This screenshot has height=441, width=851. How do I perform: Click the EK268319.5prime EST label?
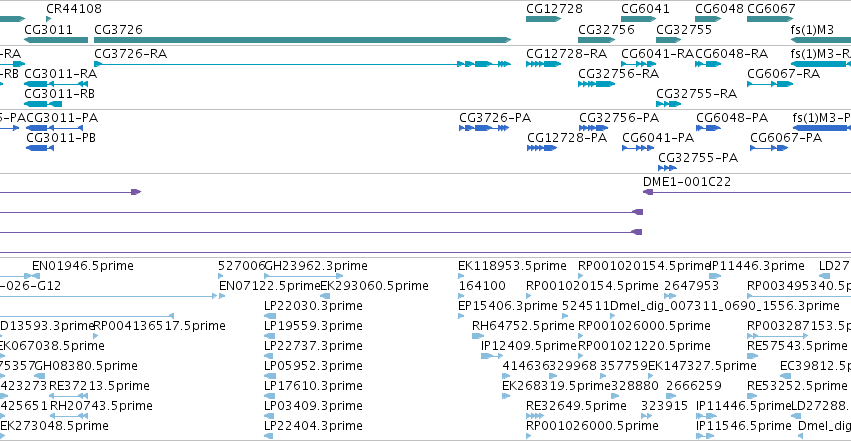click(556, 386)
